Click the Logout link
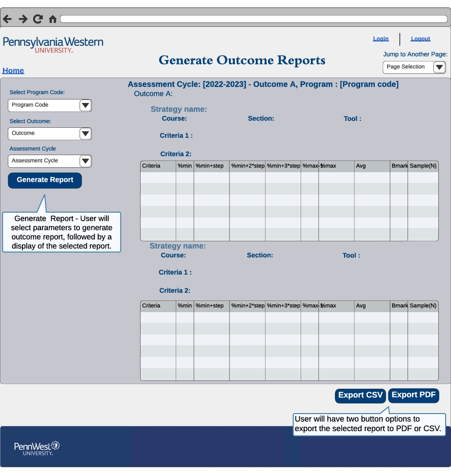451x476 pixels. coord(420,39)
